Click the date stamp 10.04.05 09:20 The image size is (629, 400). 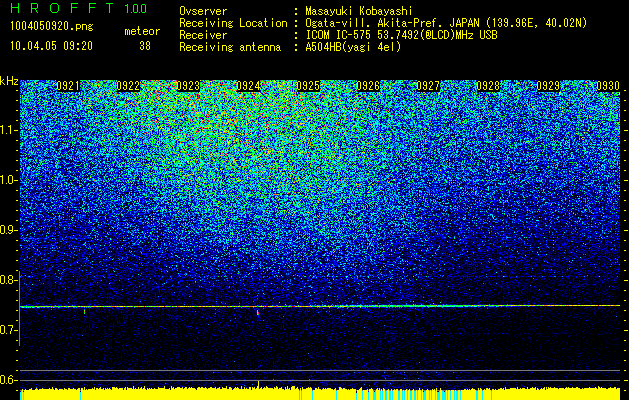point(51,46)
